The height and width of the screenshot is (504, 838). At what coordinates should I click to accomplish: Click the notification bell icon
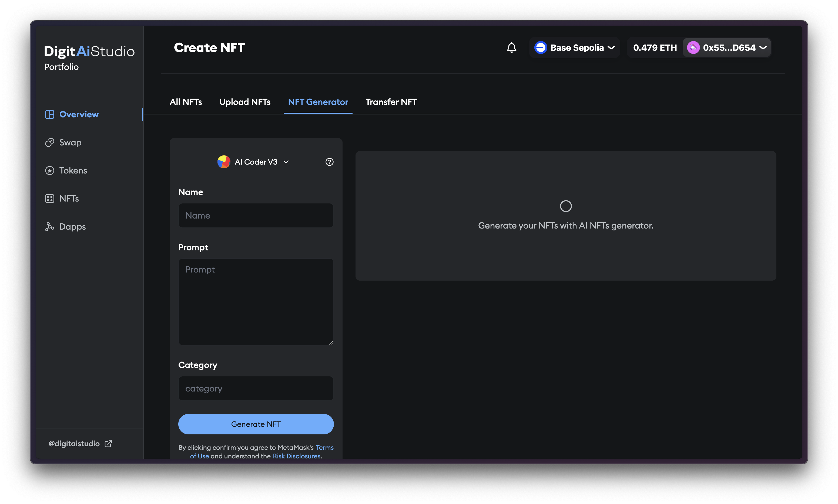click(x=511, y=47)
